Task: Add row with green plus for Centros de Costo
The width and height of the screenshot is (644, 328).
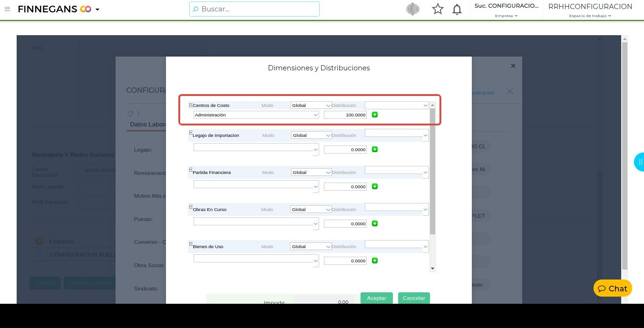Action: [x=375, y=115]
